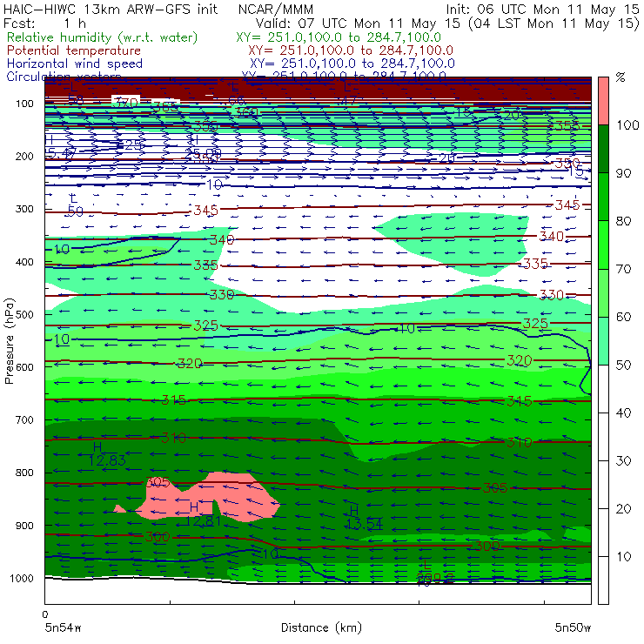Select the 'Valid: 07 UTC Mon 11 May 15' text
Image resolution: width=644 pixels, height=644 pixels.
[358, 23]
